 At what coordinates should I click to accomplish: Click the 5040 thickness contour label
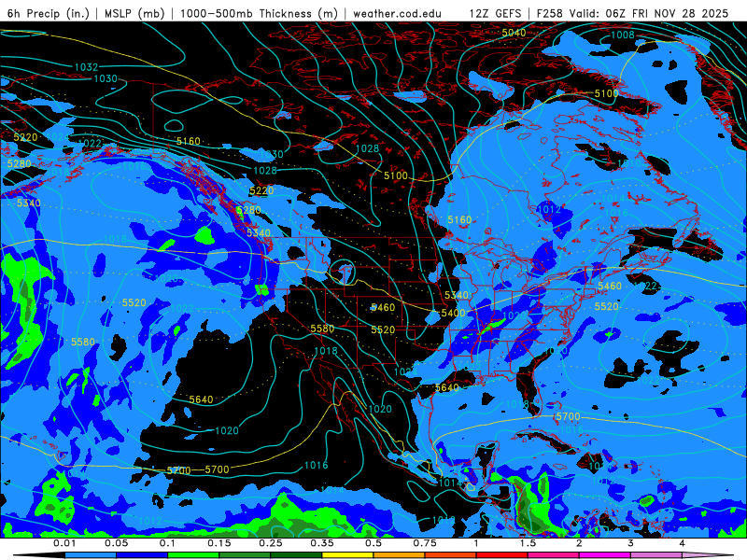pyautogui.click(x=514, y=33)
